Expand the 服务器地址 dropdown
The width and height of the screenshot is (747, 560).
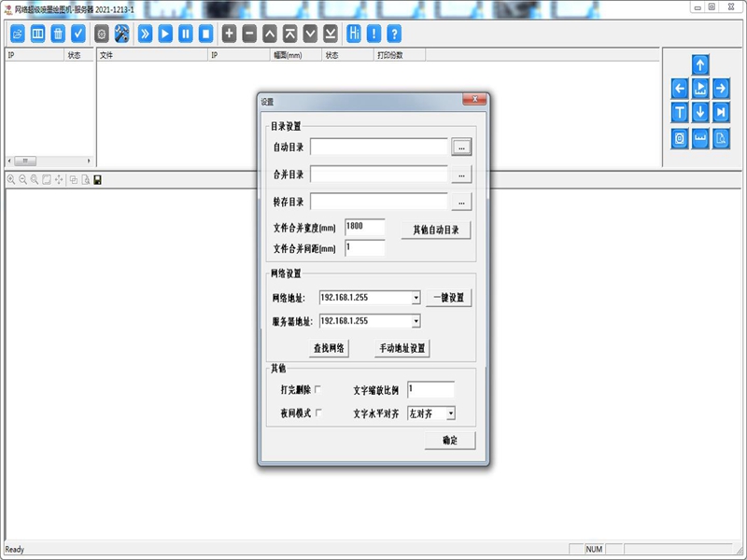tap(416, 320)
